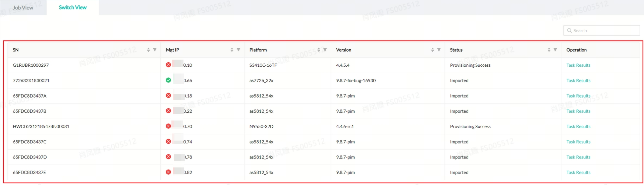644x185 pixels.
Task: Sort the table by Status column
Action: pyautogui.click(x=549, y=50)
